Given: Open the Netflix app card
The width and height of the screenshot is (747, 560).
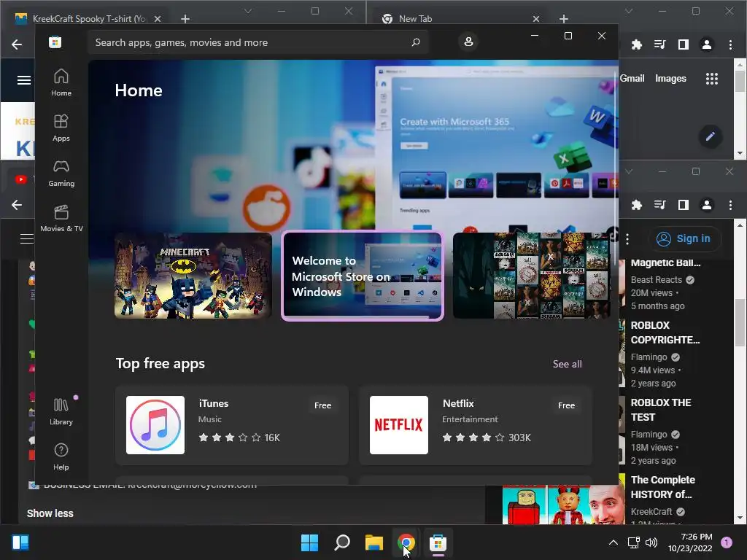Looking at the screenshot, I should (x=476, y=425).
